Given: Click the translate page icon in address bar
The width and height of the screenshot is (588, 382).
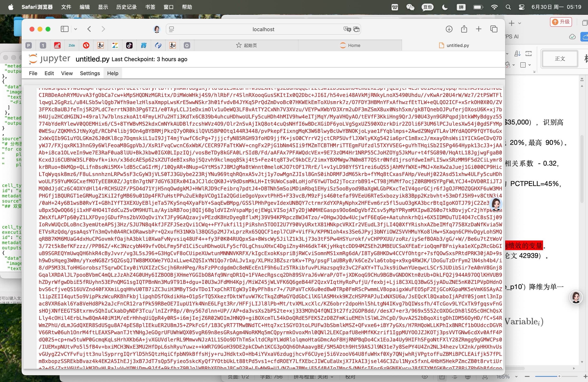Looking at the screenshot, I should click(347, 29).
